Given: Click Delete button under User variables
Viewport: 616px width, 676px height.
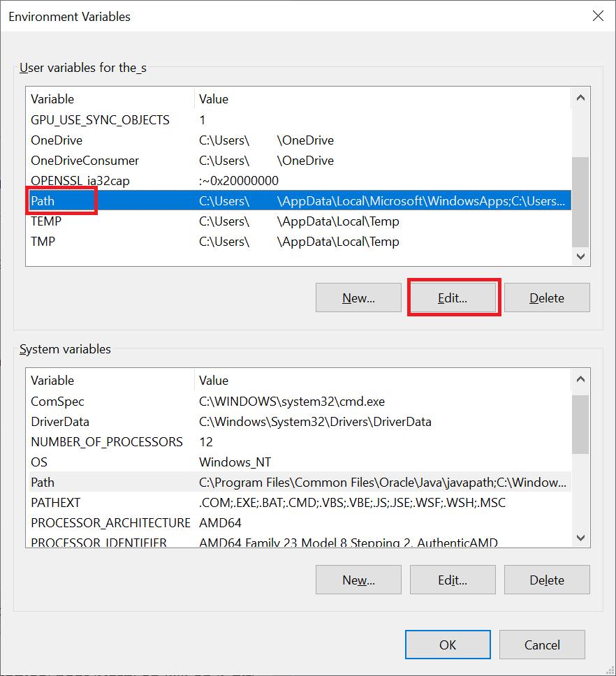Looking at the screenshot, I should coord(547,297).
